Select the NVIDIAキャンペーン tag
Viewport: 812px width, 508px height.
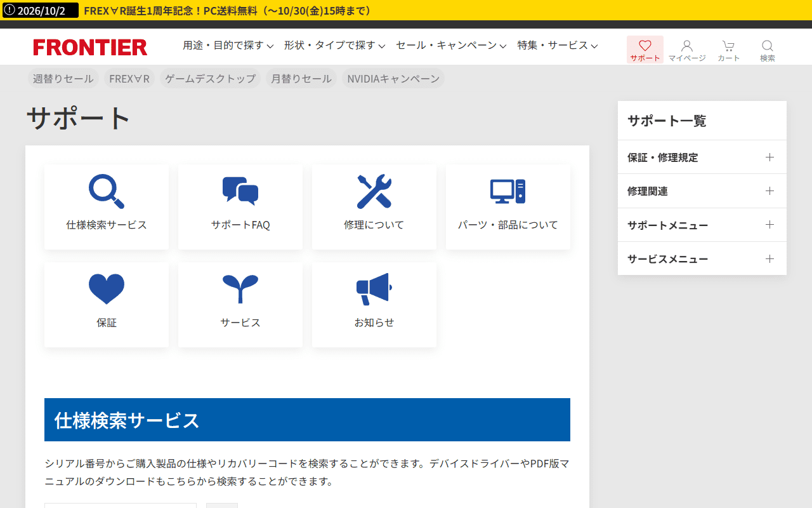393,79
